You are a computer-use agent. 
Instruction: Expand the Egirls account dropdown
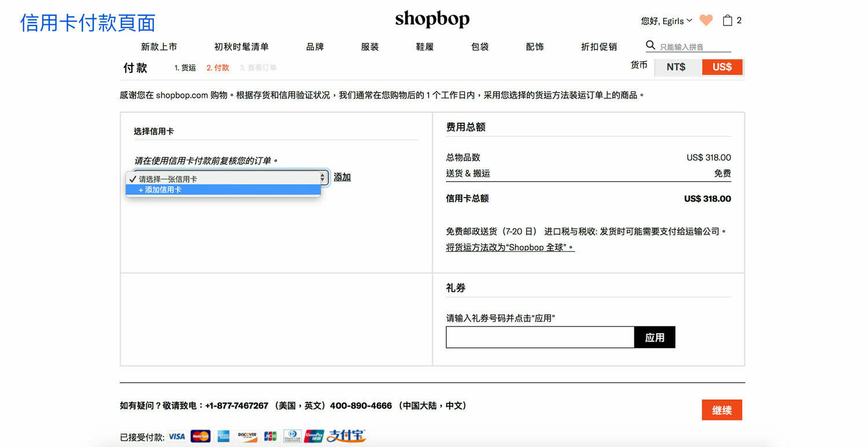click(x=667, y=21)
